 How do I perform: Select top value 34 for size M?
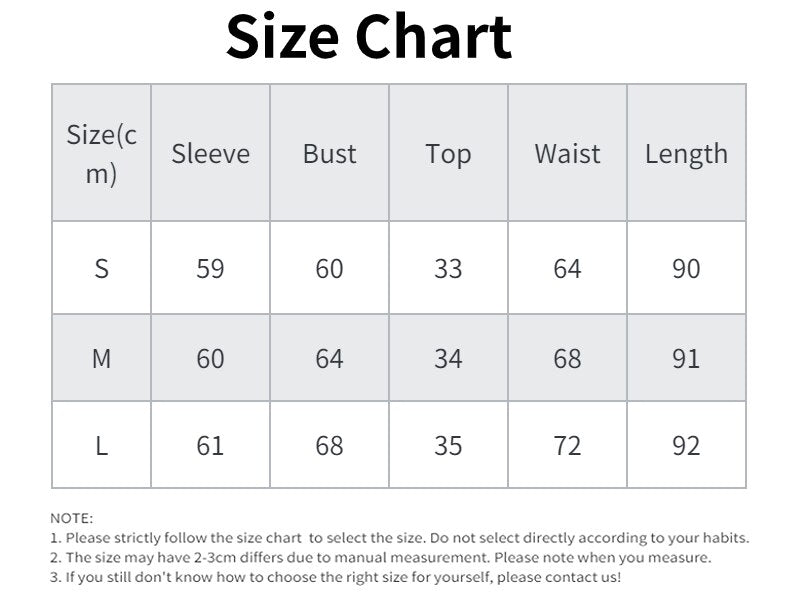coord(448,359)
